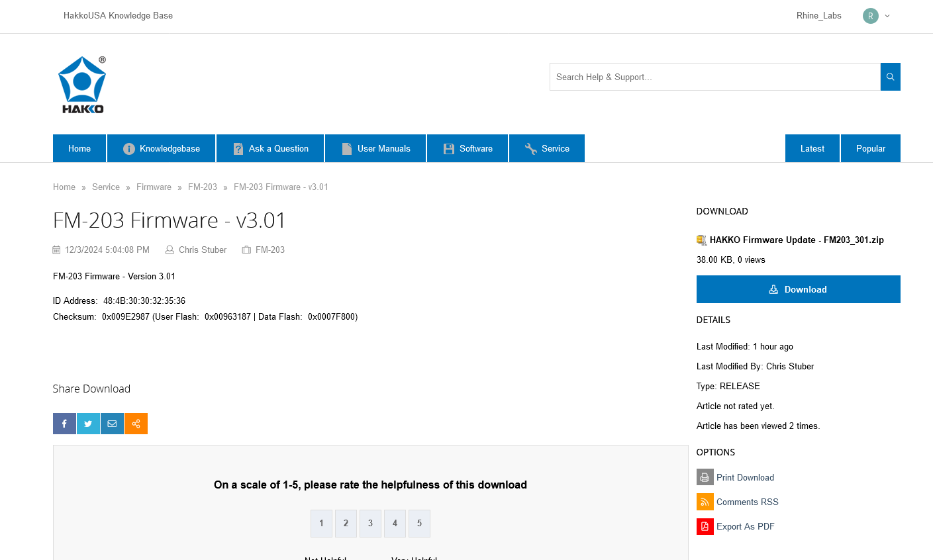Focus the Search Help & Support field
This screenshot has height=560, width=933.
715,77
